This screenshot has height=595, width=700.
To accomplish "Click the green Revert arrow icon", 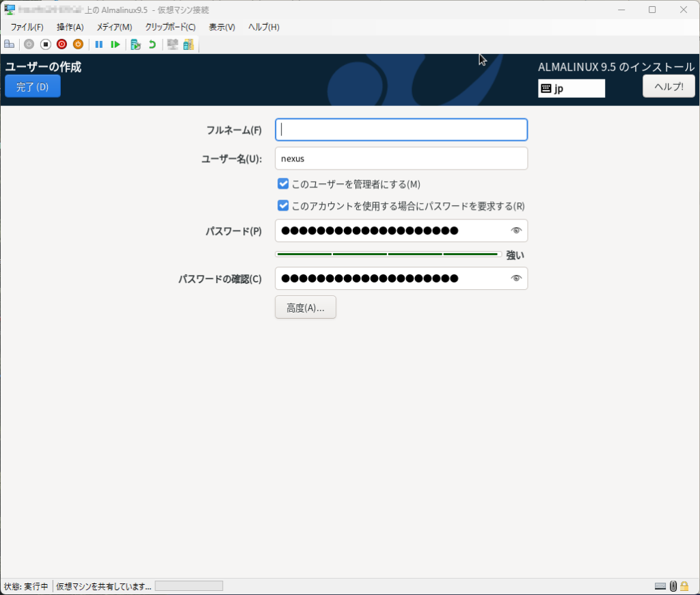I will click(152, 44).
